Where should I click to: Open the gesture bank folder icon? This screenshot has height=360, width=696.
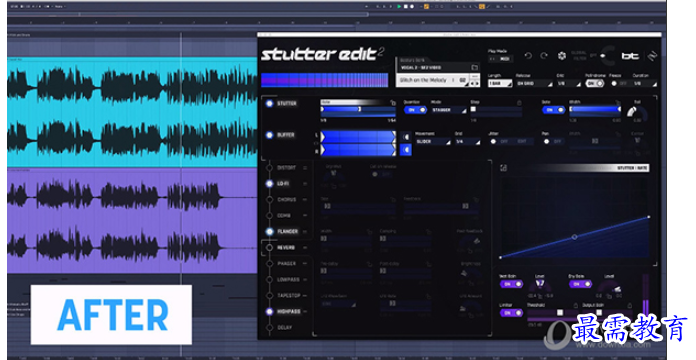click(475, 67)
